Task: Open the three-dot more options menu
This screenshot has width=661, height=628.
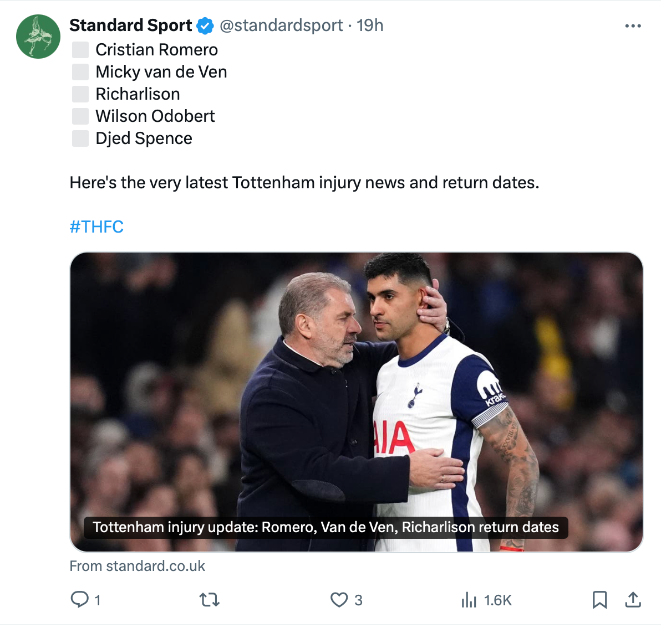Action: tap(632, 26)
